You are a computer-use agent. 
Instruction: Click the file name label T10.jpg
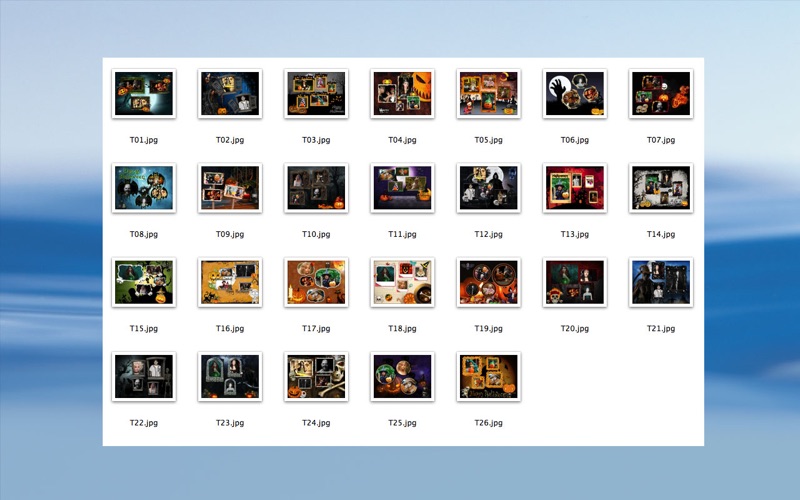[316, 234]
